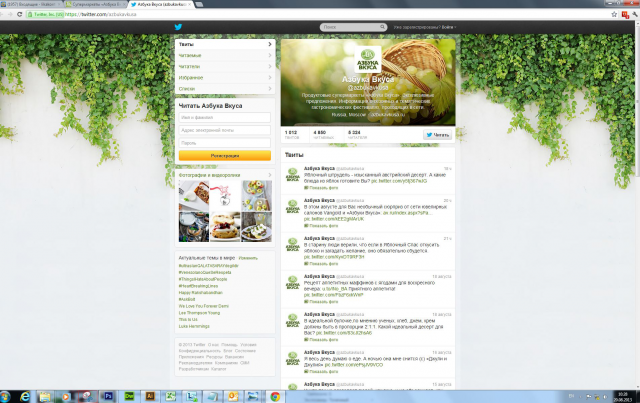This screenshot has width=640, height=403.
Task: Click avatar of the apple strudel tweet
Action: 293,174
